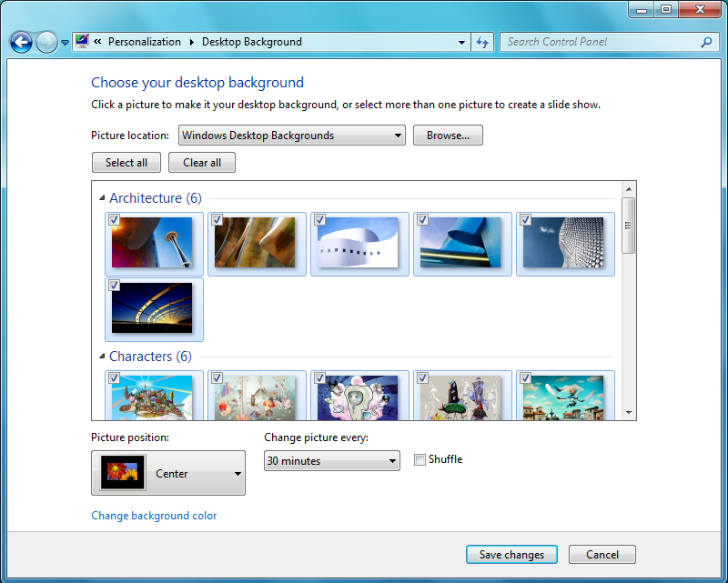Open the Change background color link
The height and width of the screenshot is (583, 728).
point(154,516)
